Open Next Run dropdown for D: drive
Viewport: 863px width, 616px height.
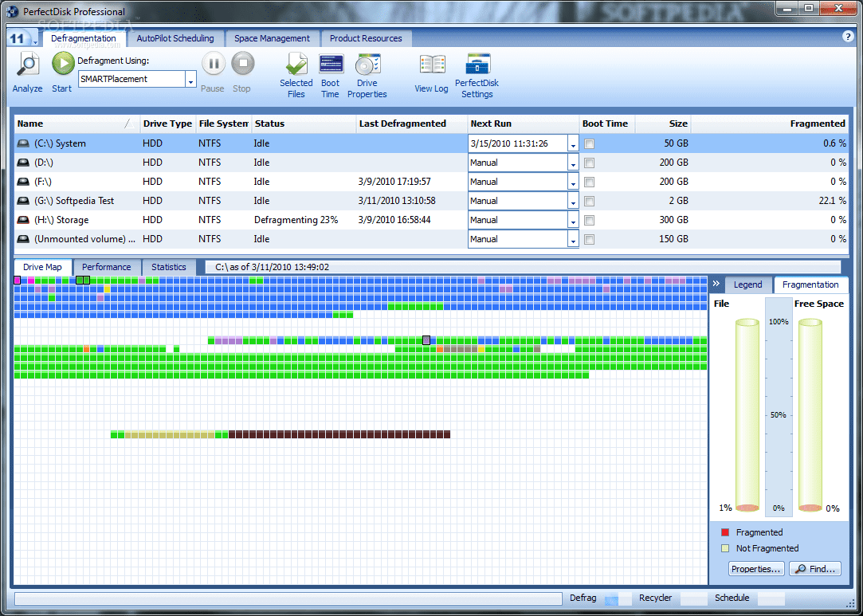[x=573, y=163]
